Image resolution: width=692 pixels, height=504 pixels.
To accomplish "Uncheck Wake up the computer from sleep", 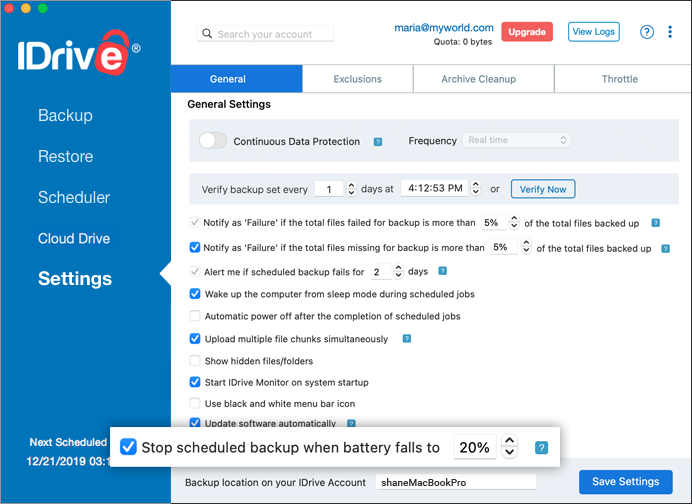I will 195,294.
